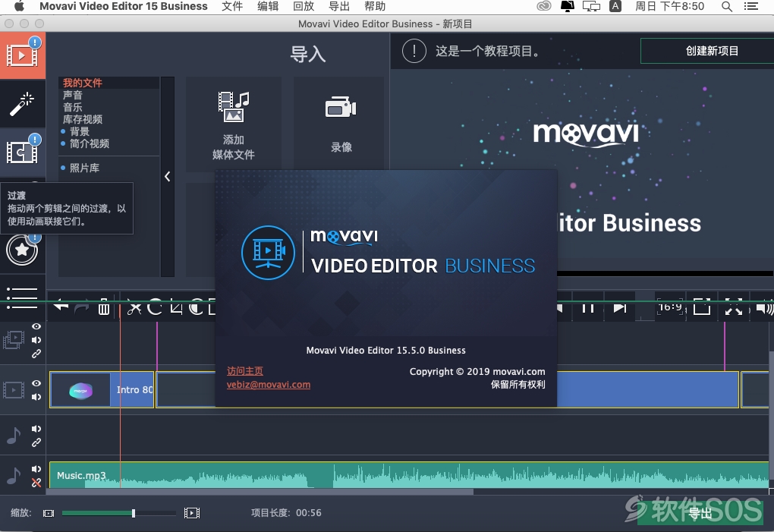Open the Transitions panel icon

tap(22, 152)
